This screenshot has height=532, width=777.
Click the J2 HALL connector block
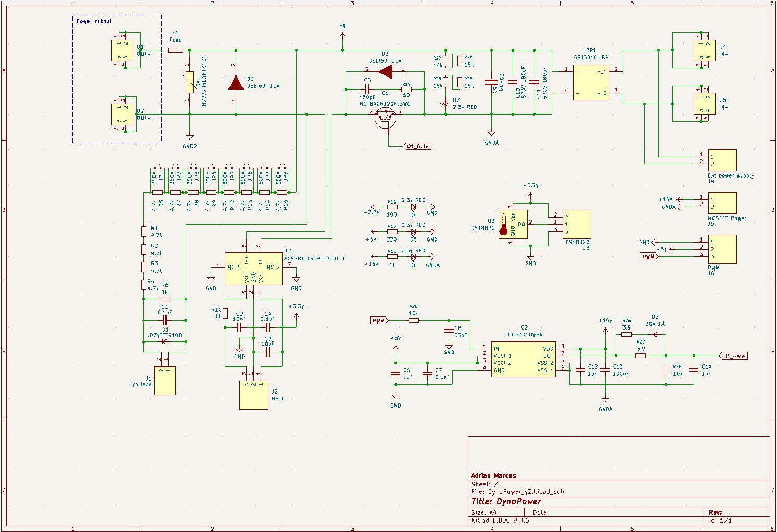pyautogui.click(x=253, y=395)
